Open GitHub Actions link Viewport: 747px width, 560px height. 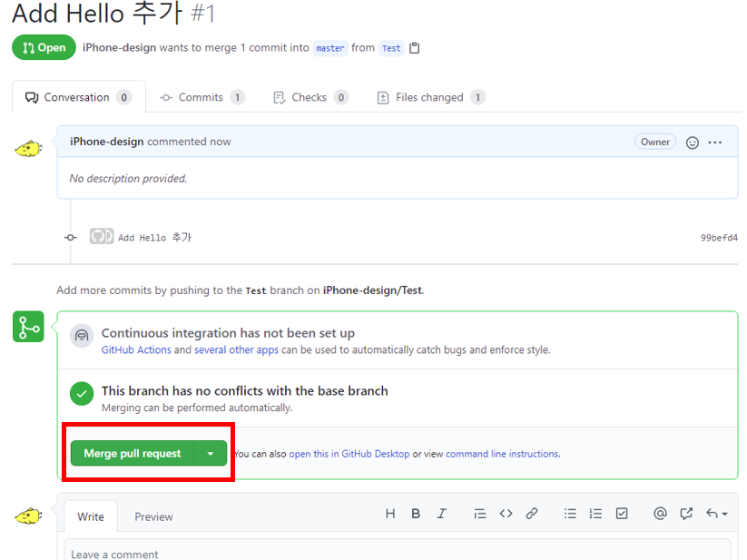136,350
